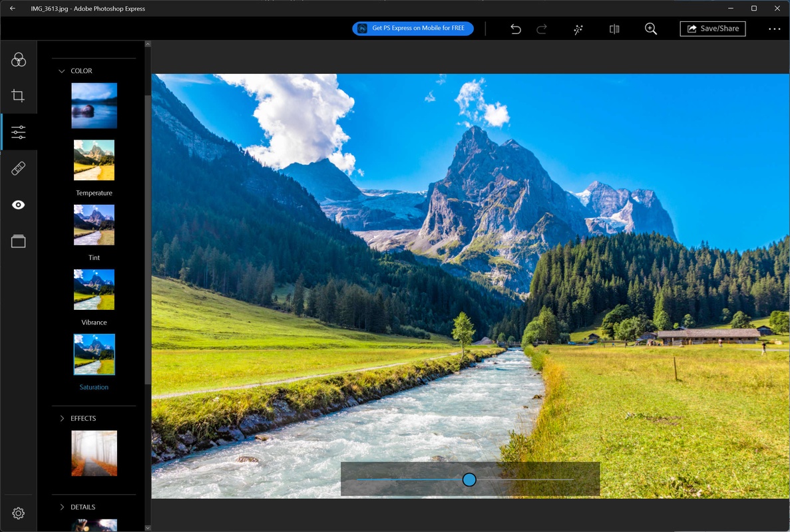
Task: Open the settings gear icon
Action: click(x=19, y=513)
